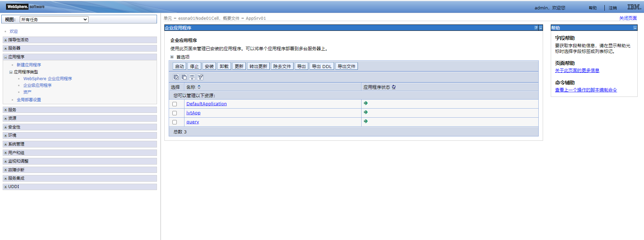Check the DefaultApplication checkbox
Image resolution: width=644 pixels, height=240 pixels.
[174, 104]
